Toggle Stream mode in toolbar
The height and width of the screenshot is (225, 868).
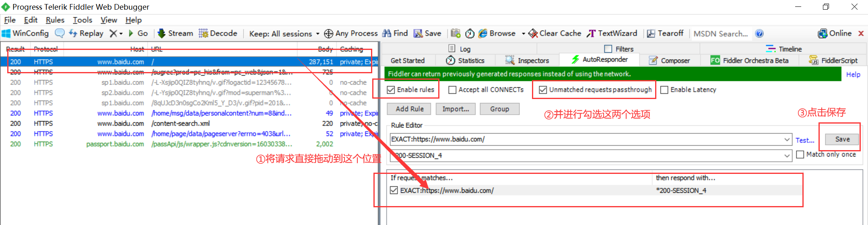coord(175,33)
